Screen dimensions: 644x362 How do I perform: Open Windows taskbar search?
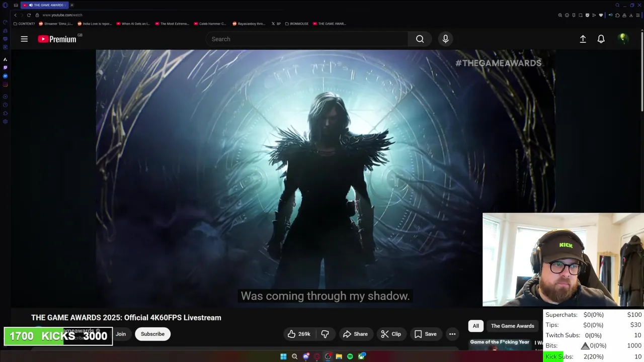pyautogui.click(x=294, y=356)
